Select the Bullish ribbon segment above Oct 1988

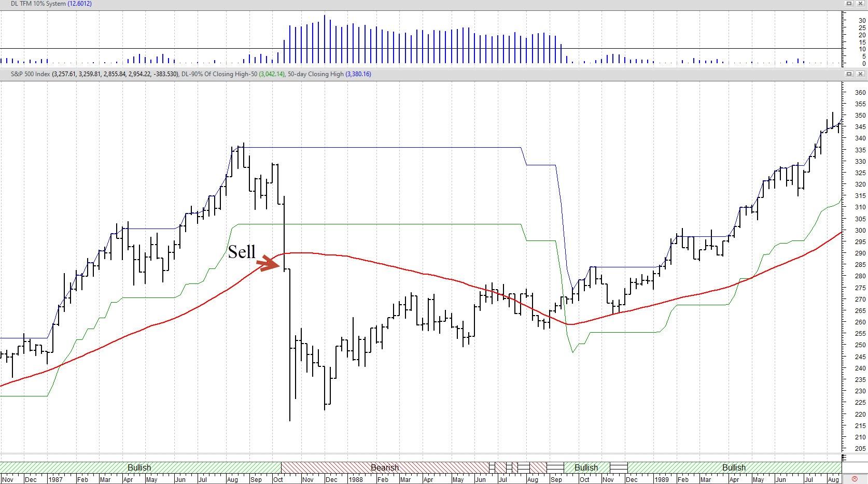(586, 467)
